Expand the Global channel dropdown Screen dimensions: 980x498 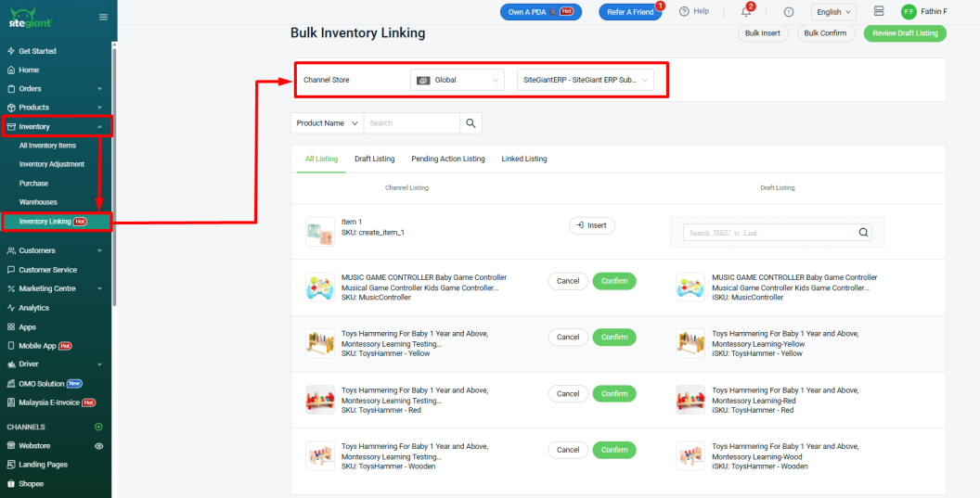click(457, 80)
